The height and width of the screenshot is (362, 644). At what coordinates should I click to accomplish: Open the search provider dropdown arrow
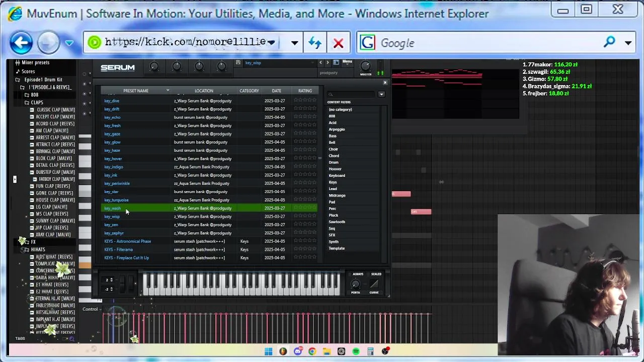pos(628,43)
